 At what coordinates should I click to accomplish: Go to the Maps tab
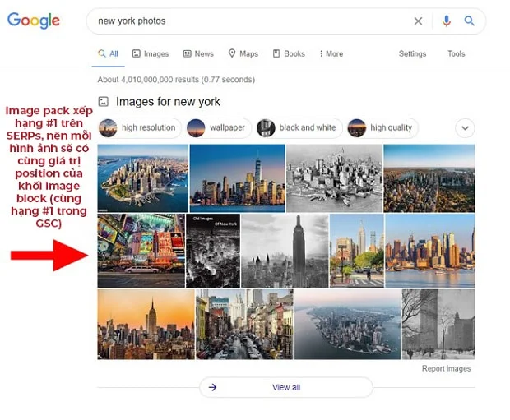coord(243,53)
